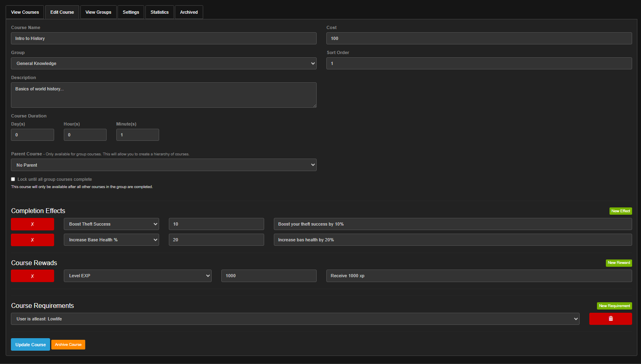Delete the Increase Base Health effect row
This screenshot has height=364, width=641.
point(32,240)
